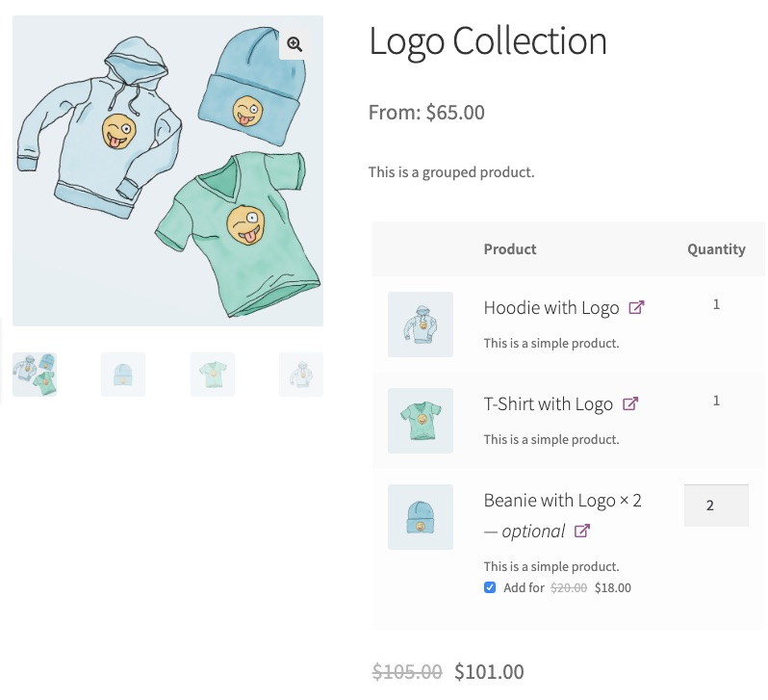Click the T-Shirt with Logo product title

548,404
